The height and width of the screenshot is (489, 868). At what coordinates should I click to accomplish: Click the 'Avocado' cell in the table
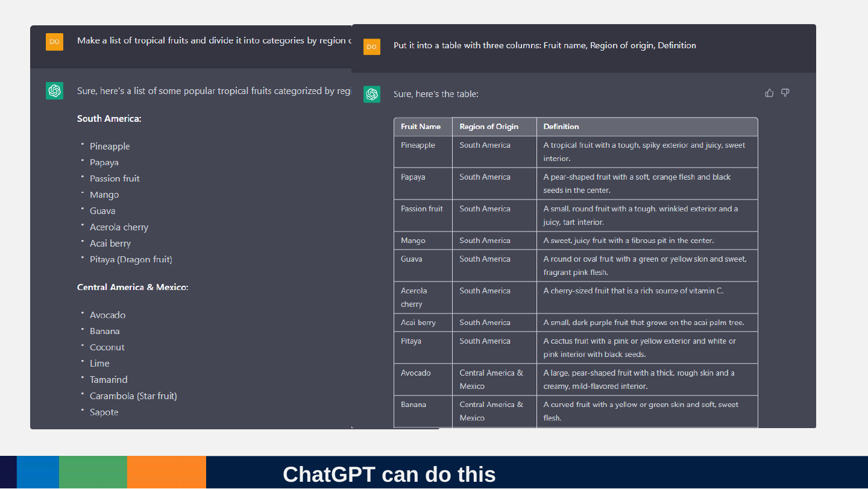[x=423, y=379]
